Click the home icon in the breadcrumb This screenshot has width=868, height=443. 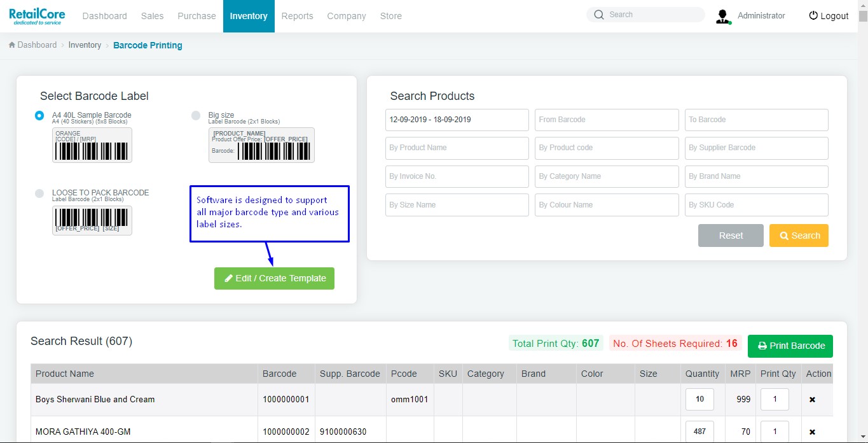[x=11, y=45]
